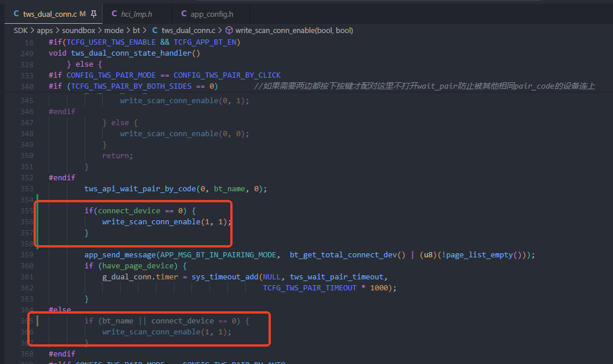Click the function symbol icon in the breadcrumb

click(x=229, y=30)
